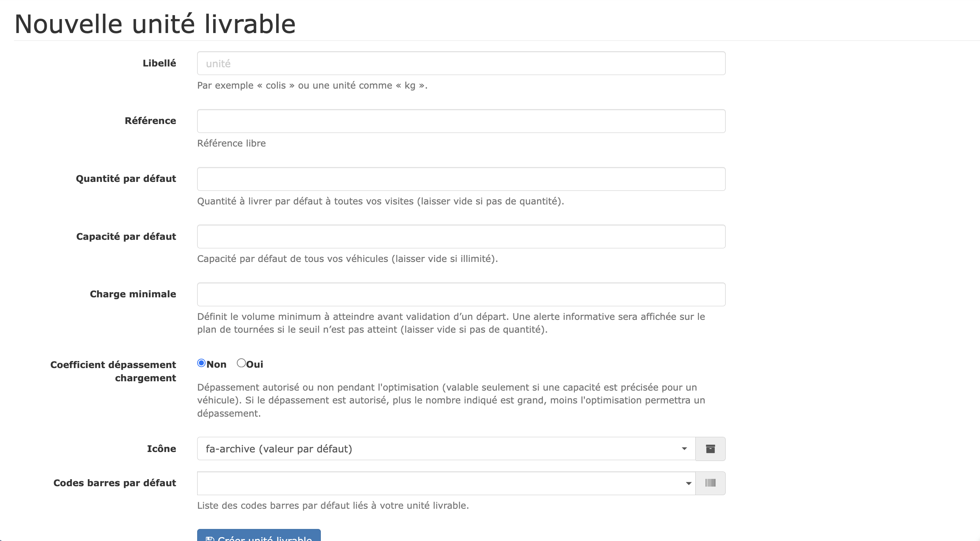Click the Codes barres par défaut label
Screen dimensions: 980x541
pyautogui.click(x=115, y=483)
